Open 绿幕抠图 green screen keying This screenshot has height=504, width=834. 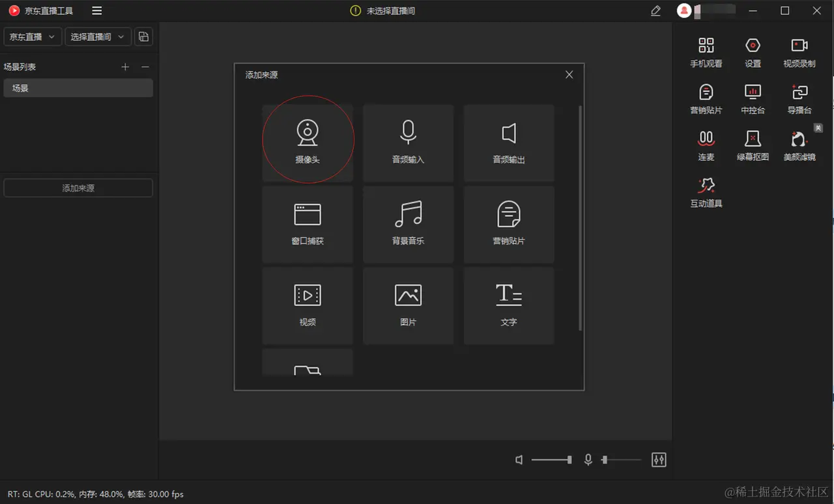point(753,146)
